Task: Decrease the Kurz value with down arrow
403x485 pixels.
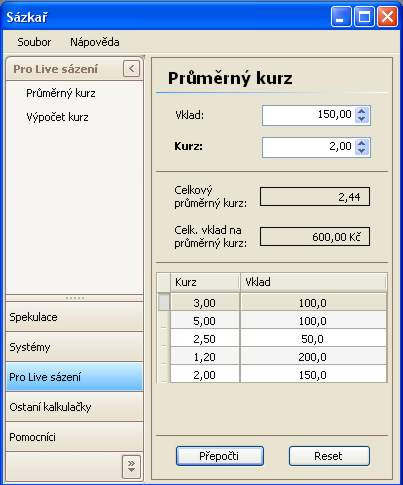Action: click(362, 151)
